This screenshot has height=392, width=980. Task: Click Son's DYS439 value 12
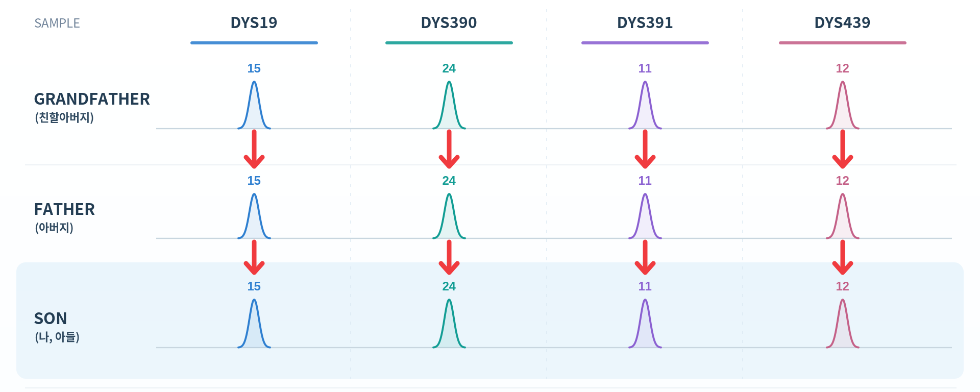point(842,286)
